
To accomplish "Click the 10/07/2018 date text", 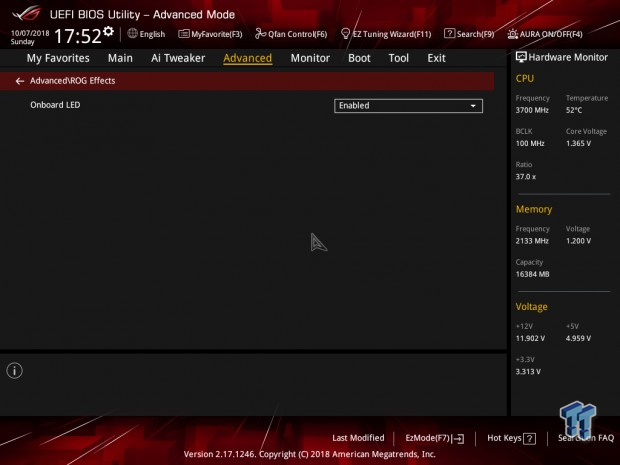I will tap(30, 33).
